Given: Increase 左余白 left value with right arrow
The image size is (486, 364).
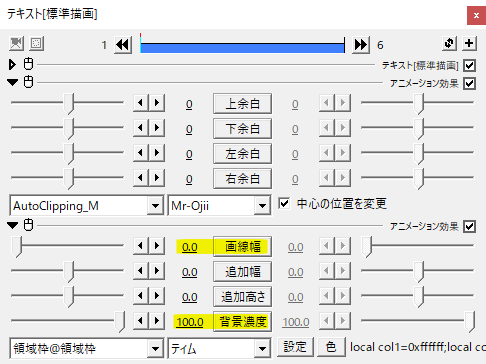Looking at the screenshot, I should (x=157, y=153).
